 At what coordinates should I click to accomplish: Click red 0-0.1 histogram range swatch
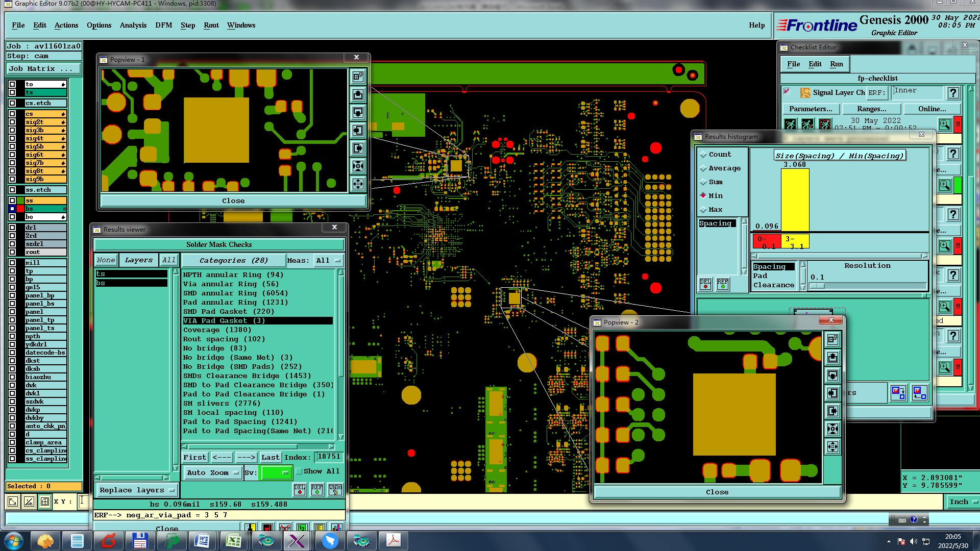766,242
